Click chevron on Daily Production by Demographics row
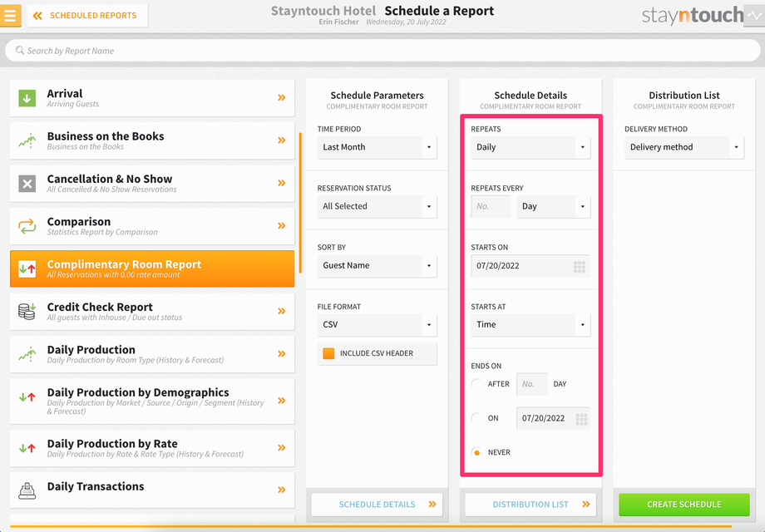765x532 pixels. click(x=282, y=401)
